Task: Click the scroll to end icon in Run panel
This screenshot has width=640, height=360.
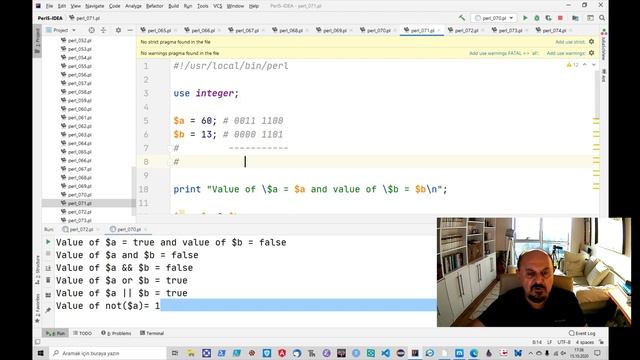Action: 48,268
